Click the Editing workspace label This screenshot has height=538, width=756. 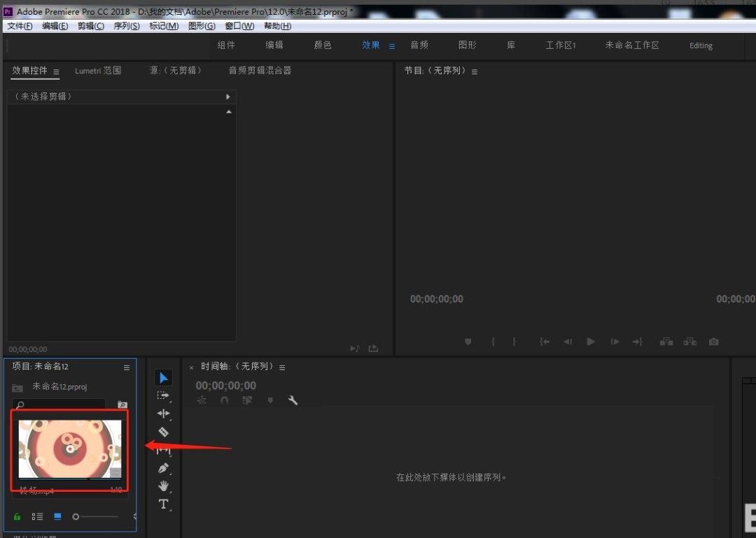coord(701,45)
